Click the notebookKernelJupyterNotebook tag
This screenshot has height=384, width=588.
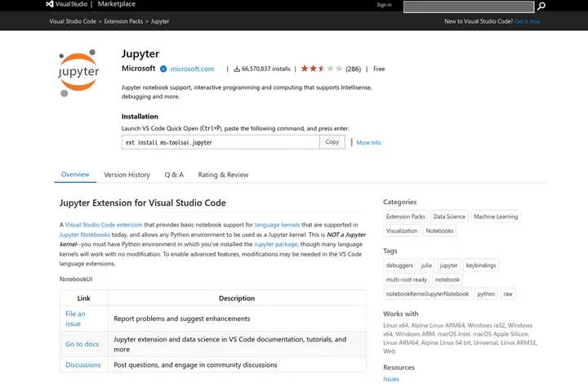427,293
